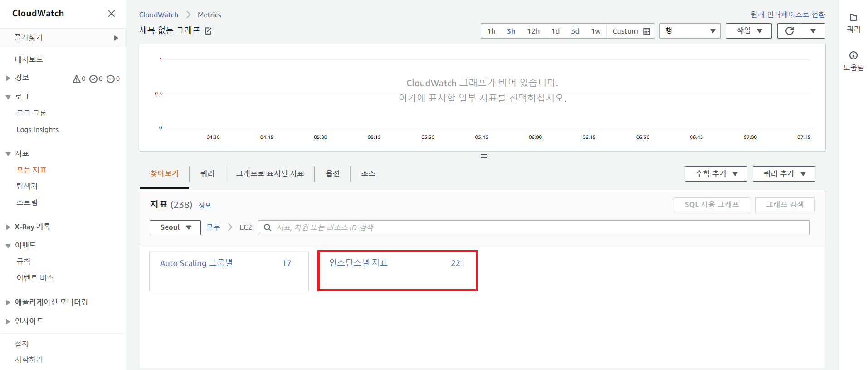Open the 행 graph type dropdown
Screen dimensions: 868x370
pos(690,31)
